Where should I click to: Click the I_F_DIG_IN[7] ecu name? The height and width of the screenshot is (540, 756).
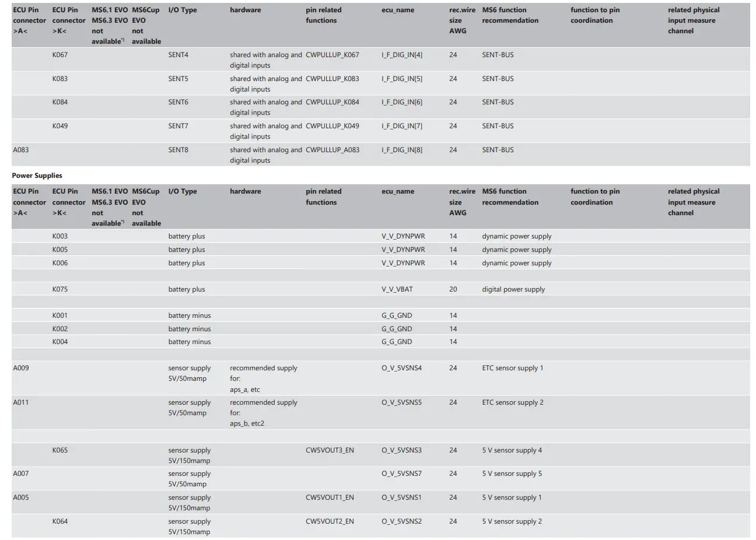[x=401, y=126]
